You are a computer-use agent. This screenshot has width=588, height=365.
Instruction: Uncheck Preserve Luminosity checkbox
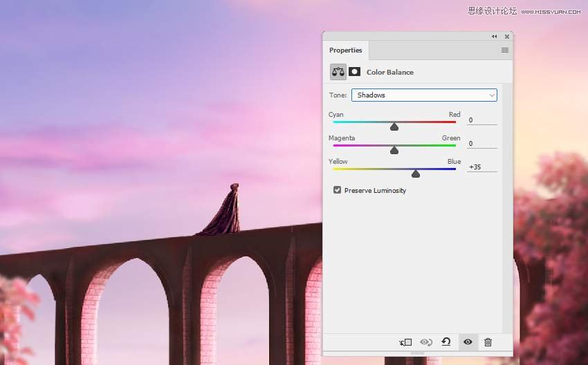coord(337,190)
